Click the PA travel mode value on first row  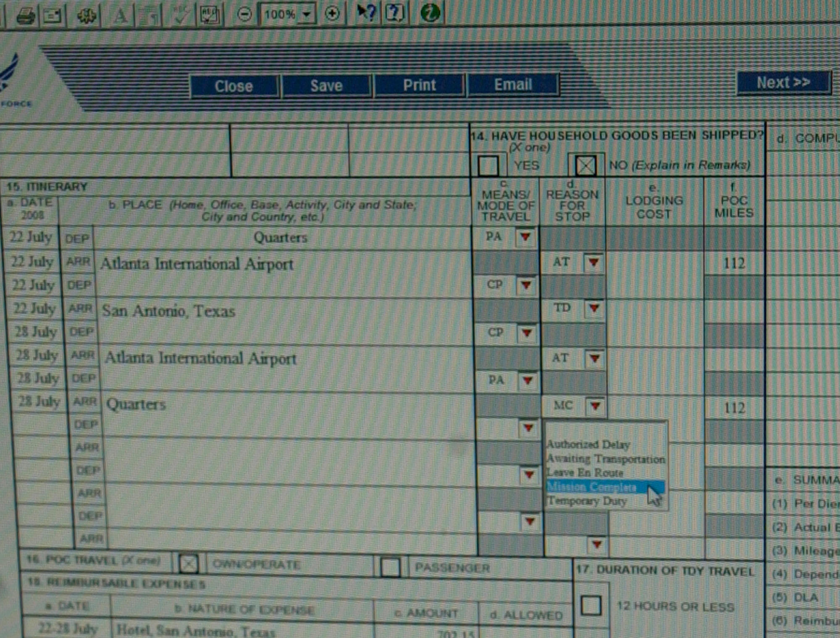point(494,237)
